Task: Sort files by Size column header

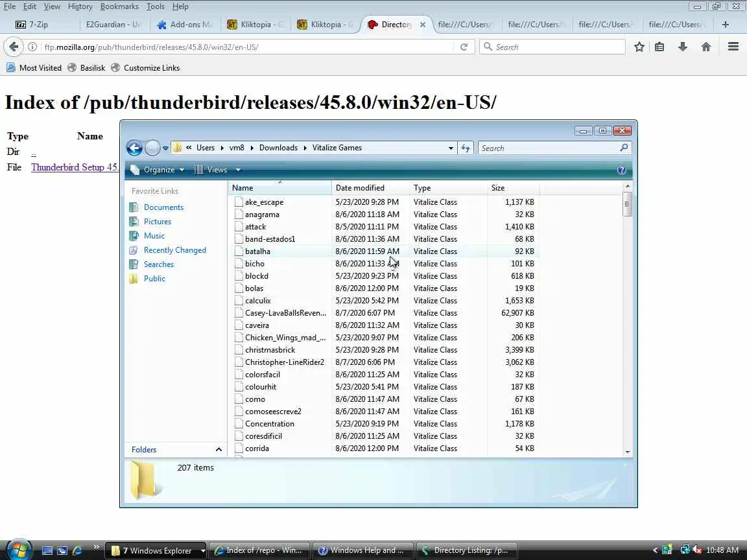Action: click(x=513, y=187)
